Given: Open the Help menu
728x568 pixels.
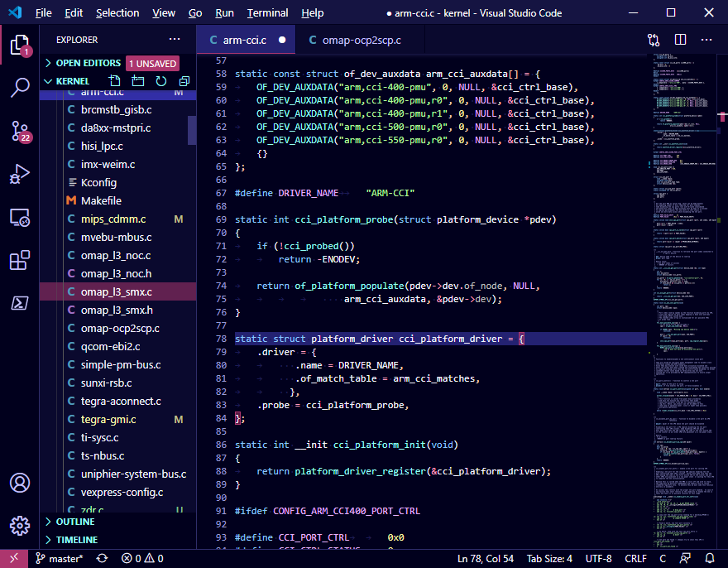Looking at the screenshot, I should tap(313, 13).
